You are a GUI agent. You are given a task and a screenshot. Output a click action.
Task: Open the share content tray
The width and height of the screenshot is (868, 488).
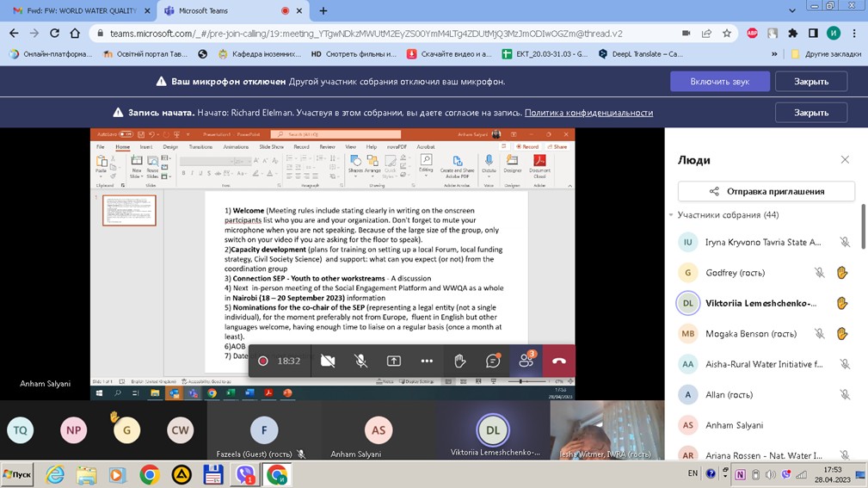click(394, 361)
